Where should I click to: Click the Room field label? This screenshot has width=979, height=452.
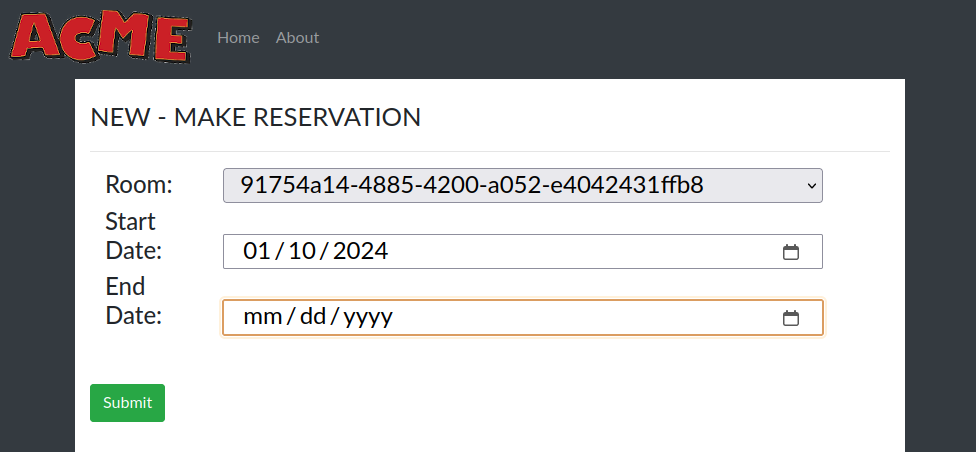(139, 185)
